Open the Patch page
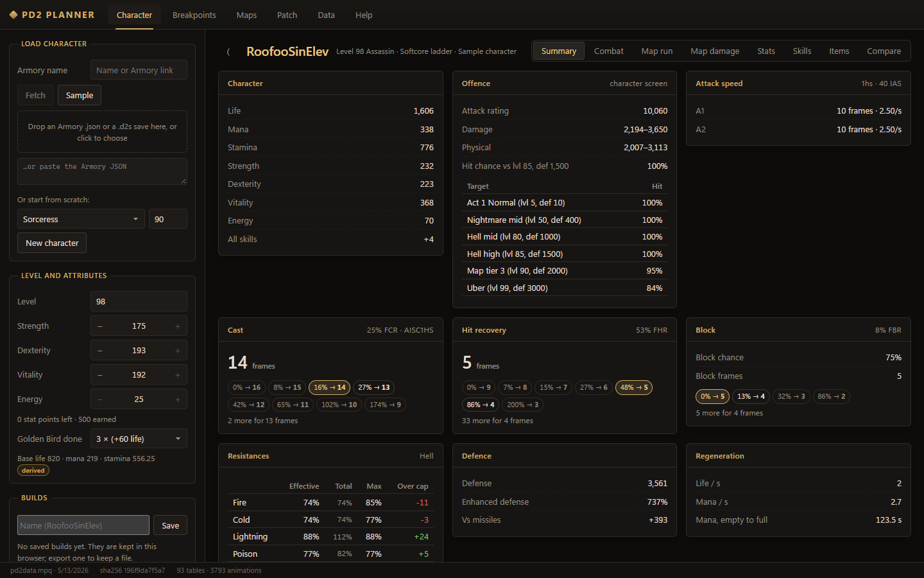Image resolution: width=924 pixels, height=578 pixels. (x=287, y=15)
